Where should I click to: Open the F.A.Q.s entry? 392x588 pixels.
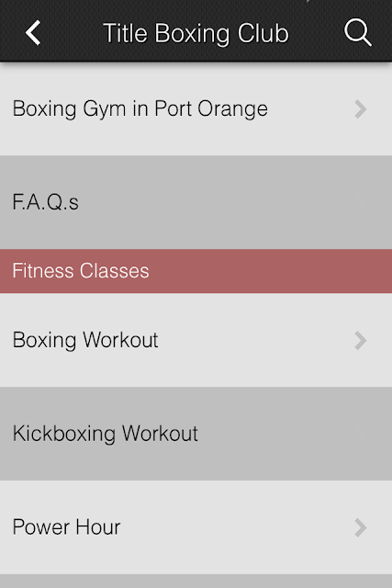click(196, 202)
